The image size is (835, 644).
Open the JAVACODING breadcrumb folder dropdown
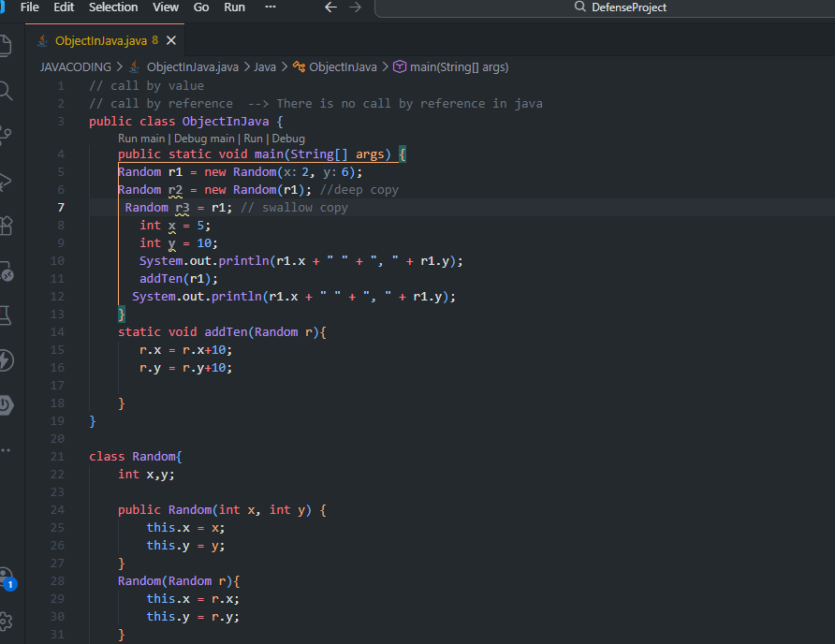(75, 67)
